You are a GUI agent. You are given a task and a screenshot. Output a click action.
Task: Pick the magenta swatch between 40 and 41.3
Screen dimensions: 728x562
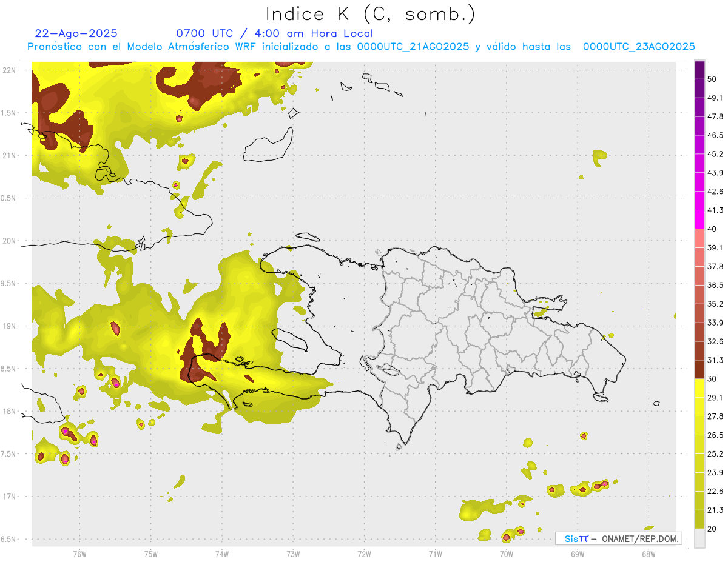tap(699, 219)
